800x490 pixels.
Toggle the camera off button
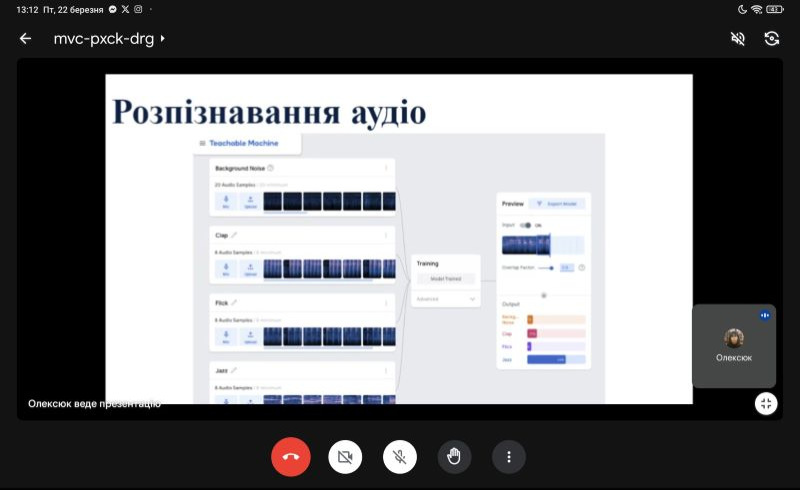[x=345, y=457]
